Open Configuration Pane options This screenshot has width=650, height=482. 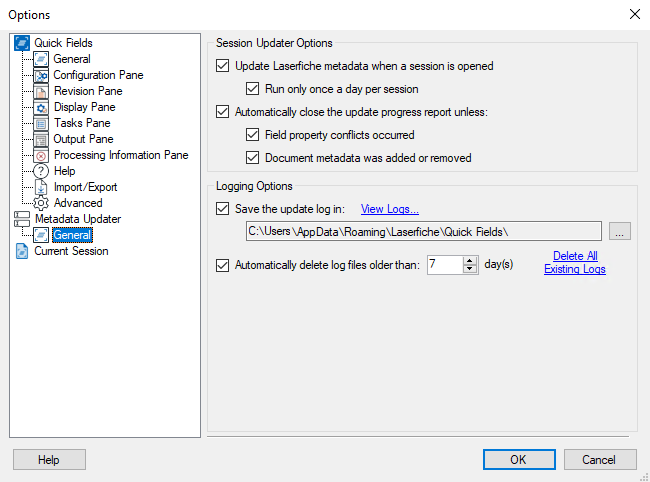click(98, 75)
